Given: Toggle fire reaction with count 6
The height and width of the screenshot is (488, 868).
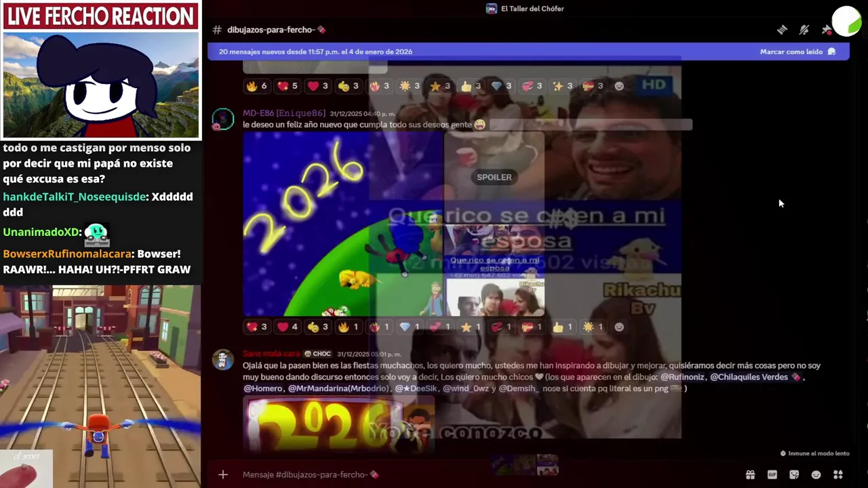Looking at the screenshot, I should [x=256, y=86].
